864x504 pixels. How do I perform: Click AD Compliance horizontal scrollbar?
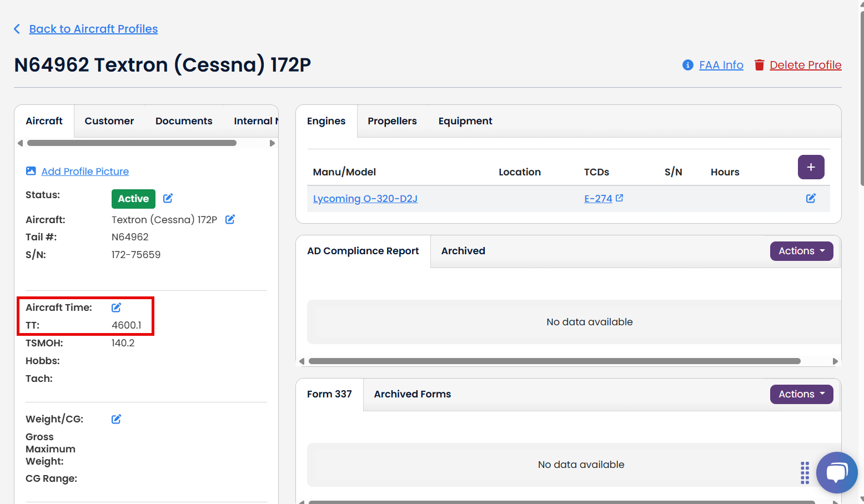click(555, 361)
